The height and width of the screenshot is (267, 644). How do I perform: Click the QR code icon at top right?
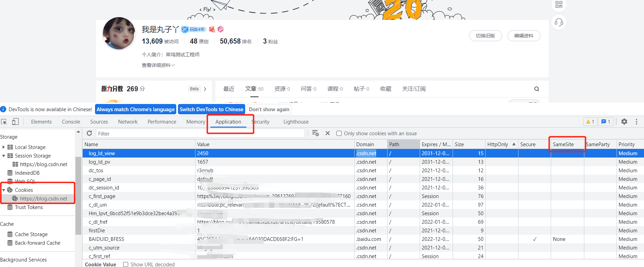[559, 4]
